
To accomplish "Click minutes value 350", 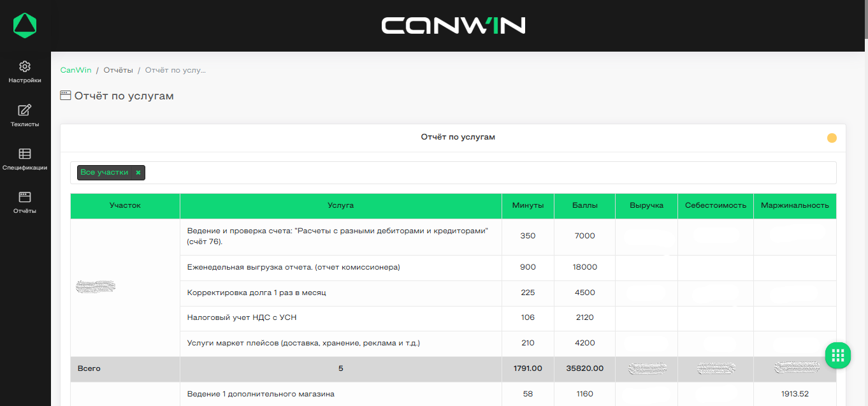I will 528,236.
